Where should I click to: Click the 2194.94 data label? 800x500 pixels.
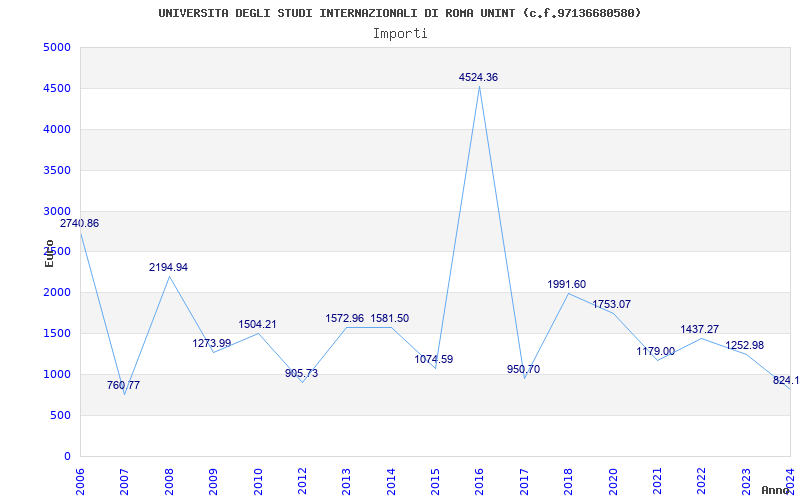pos(168,267)
